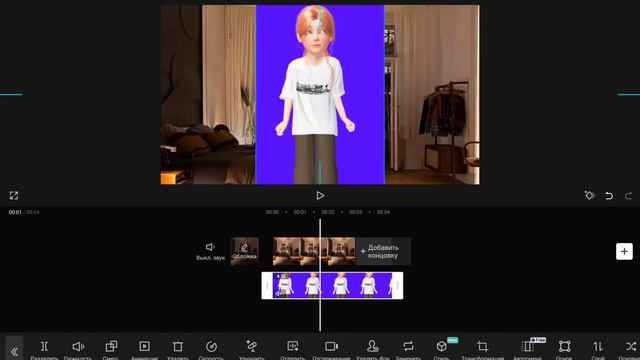Click Добавить концовку to add ending
Image resolution: width=640 pixels, height=360 pixels.
(383, 251)
